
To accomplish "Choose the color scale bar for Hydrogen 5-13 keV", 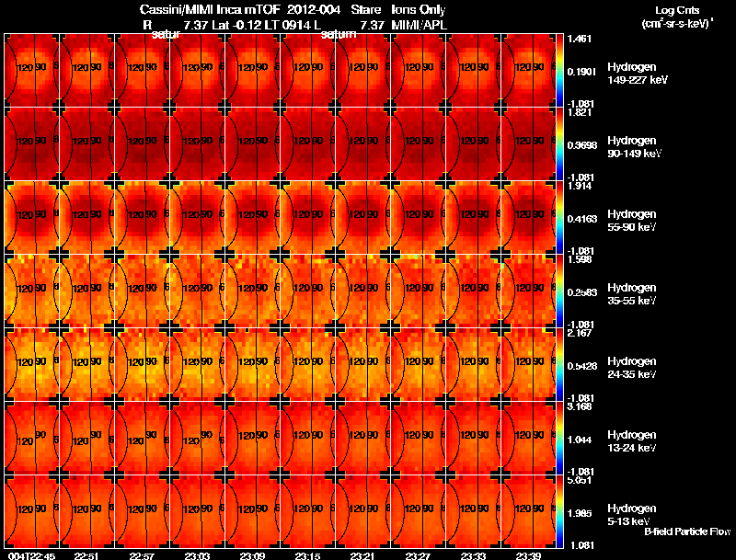I will [x=559, y=512].
